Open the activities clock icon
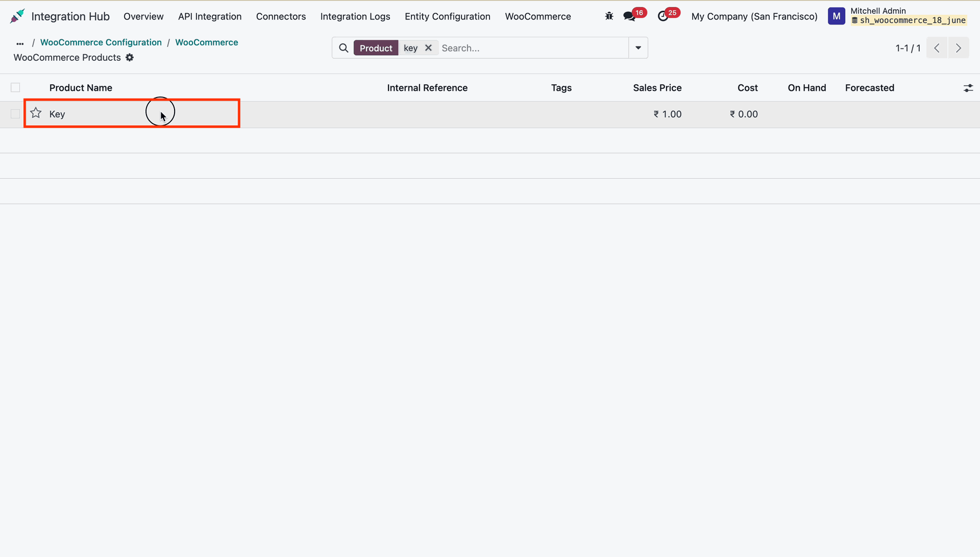This screenshot has width=980, height=557. pyautogui.click(x=663, y=16)
